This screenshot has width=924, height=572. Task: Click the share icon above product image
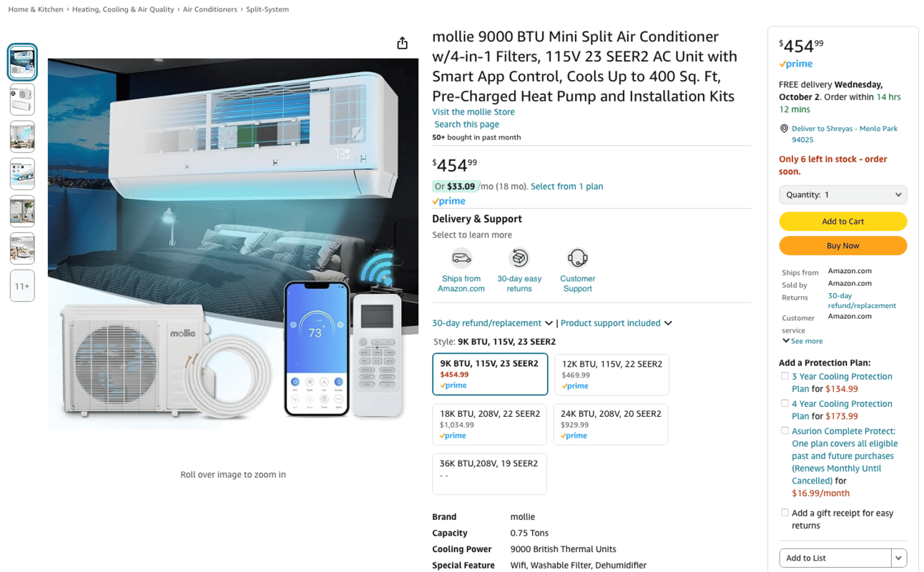(403, 43)
